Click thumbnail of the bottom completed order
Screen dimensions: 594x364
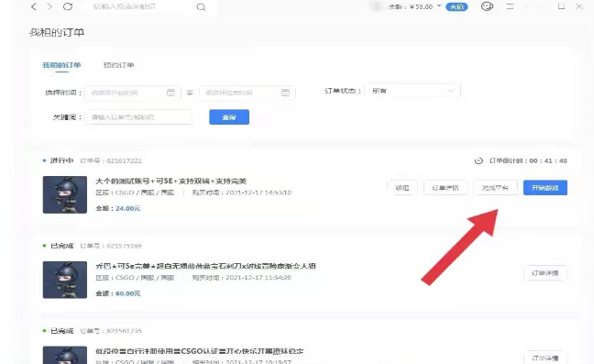click(65, 355)
